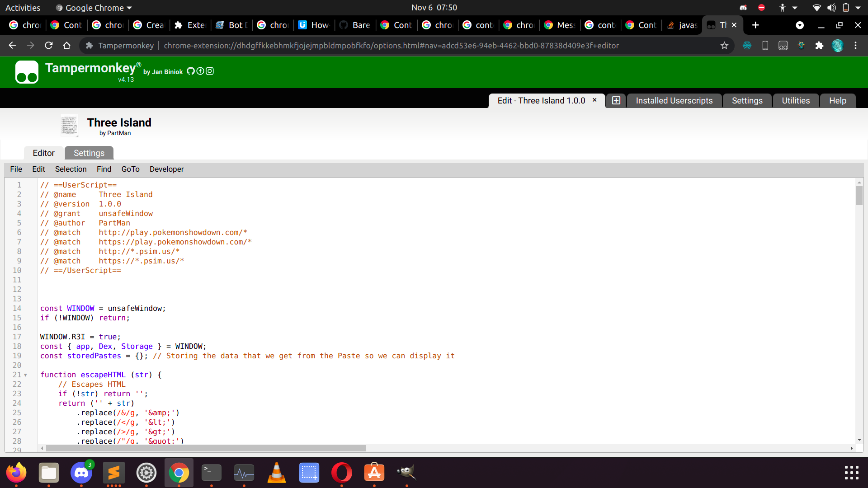Image resolution: width=868 pixels, height=488 pixels.
Task: Show applications grid in the dock
Action: (x=852, y=473)
